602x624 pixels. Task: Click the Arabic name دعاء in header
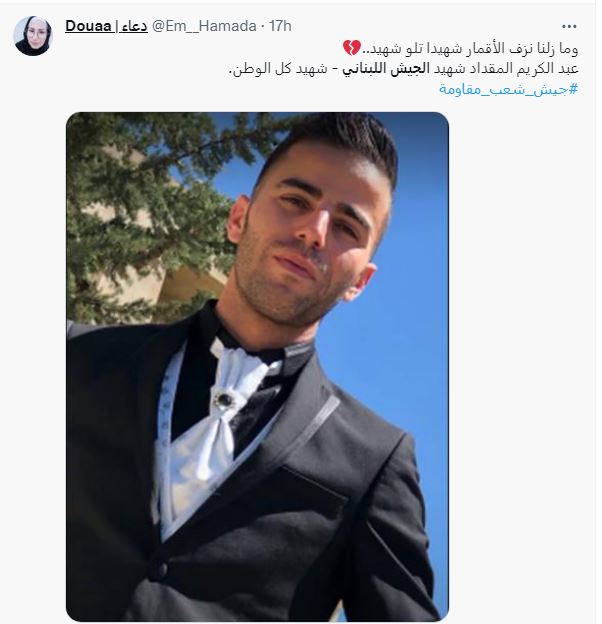134,26
